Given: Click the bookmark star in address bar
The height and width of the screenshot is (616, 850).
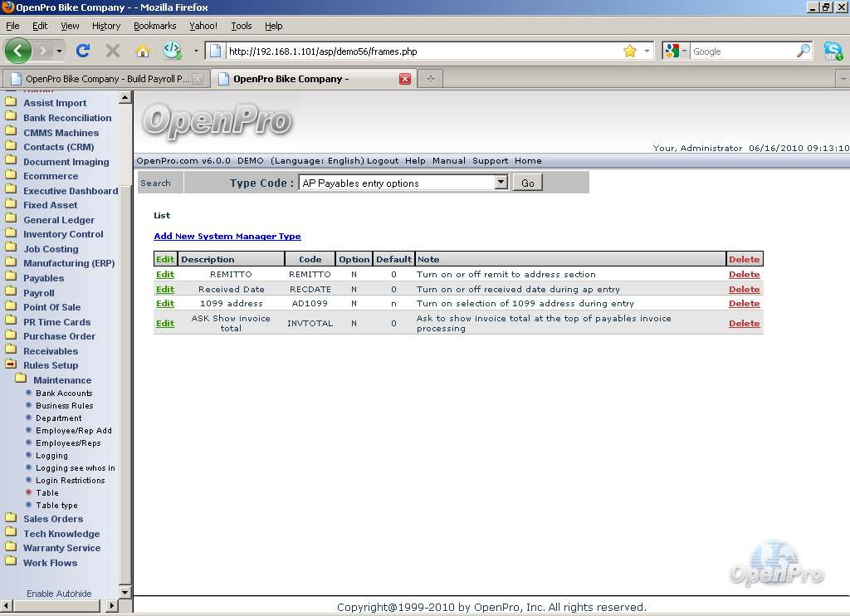Looking at the screenshot, I should pyautogui.click(x=630, y=51).
